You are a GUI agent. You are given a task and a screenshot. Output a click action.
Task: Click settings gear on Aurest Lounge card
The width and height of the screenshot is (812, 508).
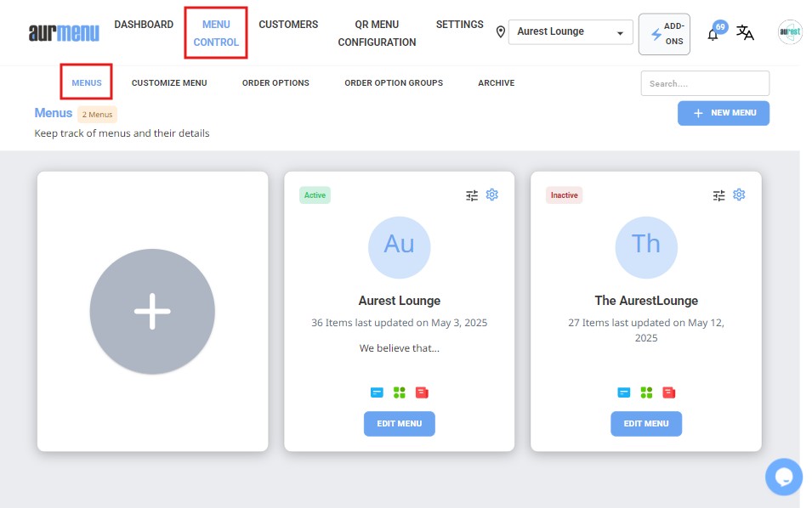pos(492,195)
